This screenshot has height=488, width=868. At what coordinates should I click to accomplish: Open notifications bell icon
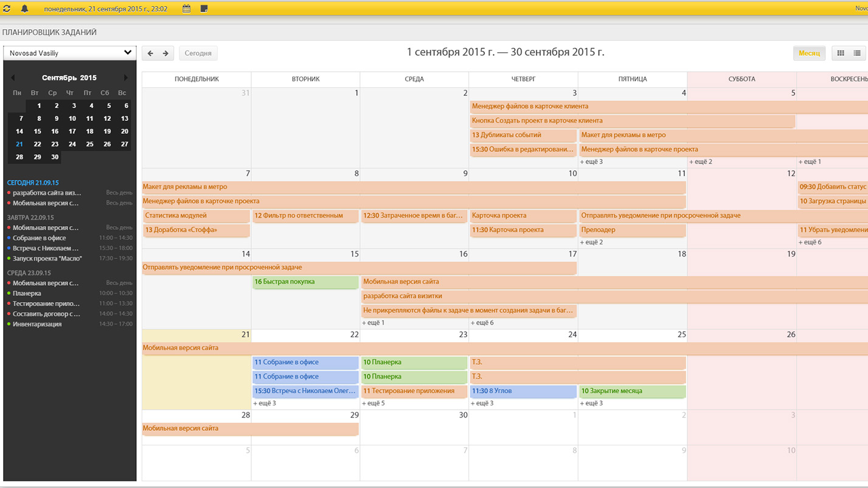[25, 9]
